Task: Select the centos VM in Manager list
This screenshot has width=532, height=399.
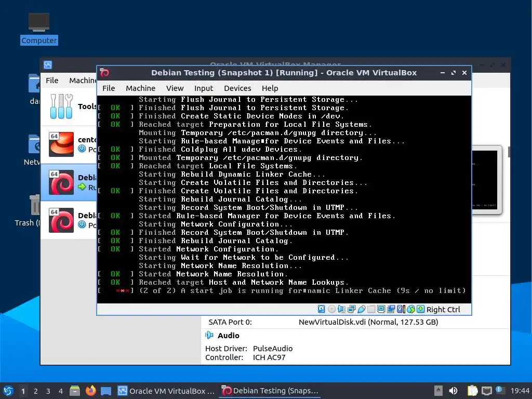Action: tap(69, 144)
